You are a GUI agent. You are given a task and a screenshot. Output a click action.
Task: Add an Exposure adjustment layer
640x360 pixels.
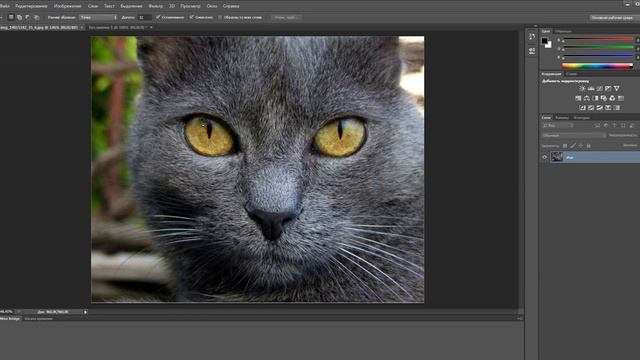click(608, 89)
